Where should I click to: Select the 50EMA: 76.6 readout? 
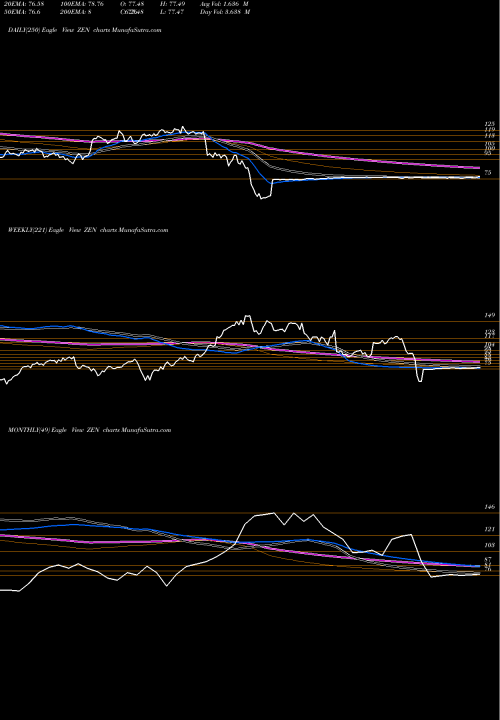click(x=20, y=12)
